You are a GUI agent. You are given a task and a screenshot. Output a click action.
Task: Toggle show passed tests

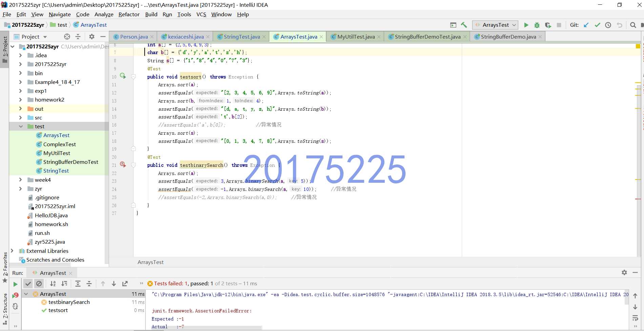28,284
